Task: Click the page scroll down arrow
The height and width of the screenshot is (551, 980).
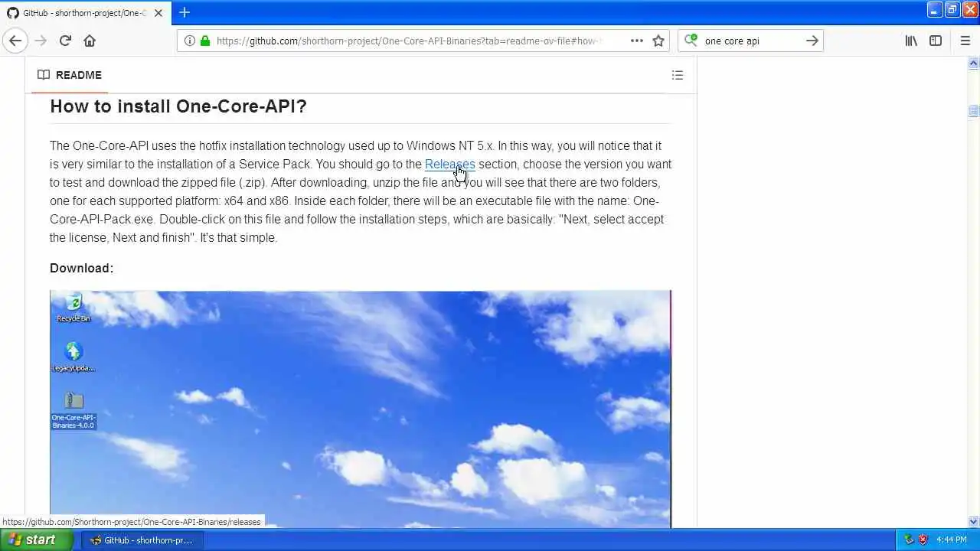Action: (974, 521)
